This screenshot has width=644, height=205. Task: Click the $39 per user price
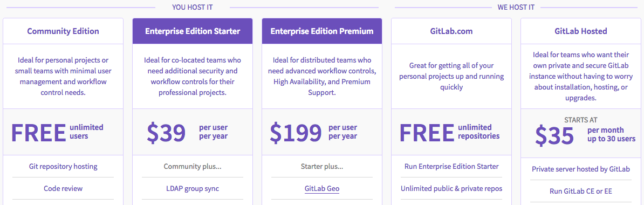187,132
